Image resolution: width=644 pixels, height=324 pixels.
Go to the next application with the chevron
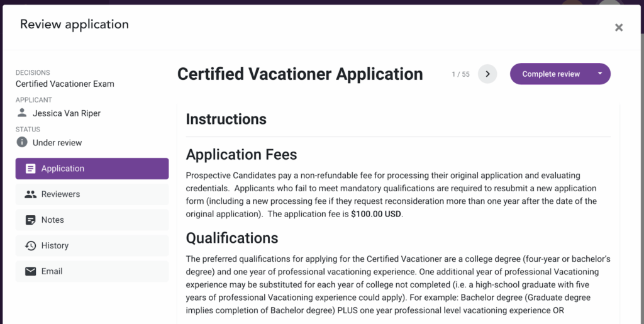[487, 74]
